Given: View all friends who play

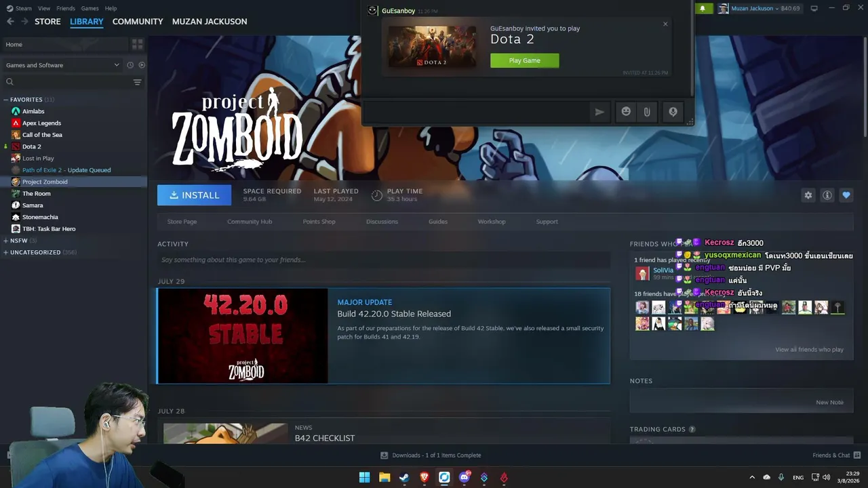Looking at the screenshot, I should tap(809, 350).
